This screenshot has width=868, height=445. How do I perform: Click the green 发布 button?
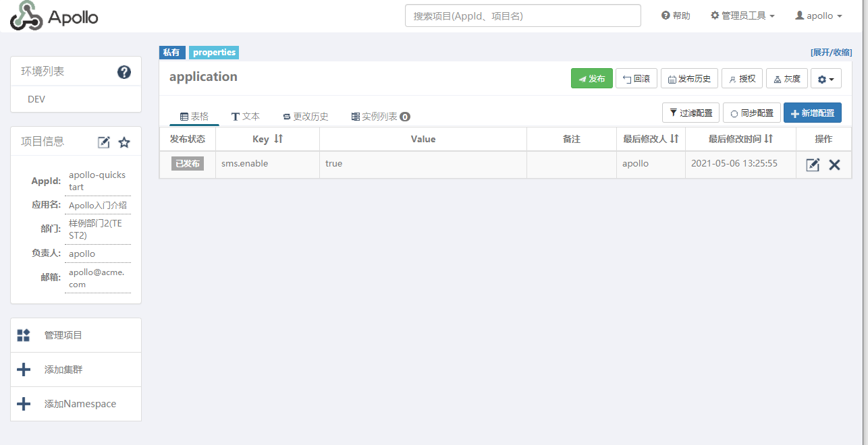point(591,79)
